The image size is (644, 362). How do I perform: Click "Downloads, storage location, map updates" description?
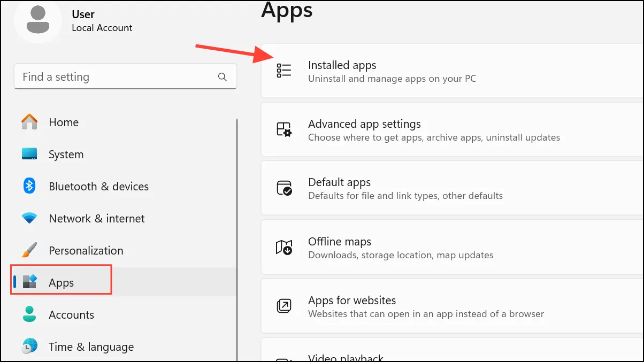(401, 255)
